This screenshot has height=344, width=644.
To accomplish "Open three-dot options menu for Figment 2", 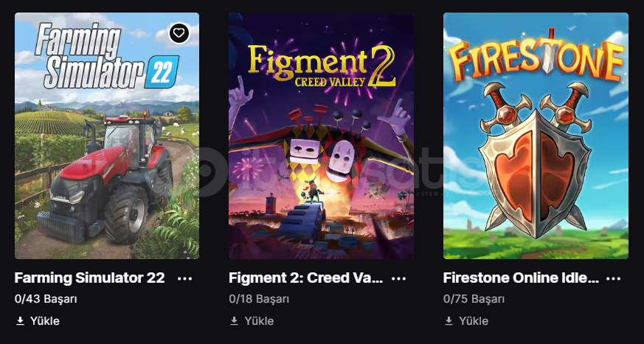I will click(398, 278).
